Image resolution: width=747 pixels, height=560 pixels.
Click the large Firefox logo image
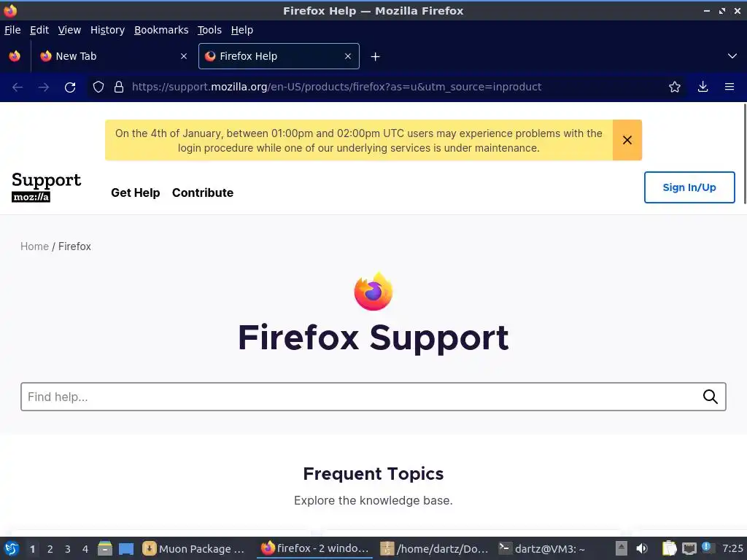coord(373,292)
